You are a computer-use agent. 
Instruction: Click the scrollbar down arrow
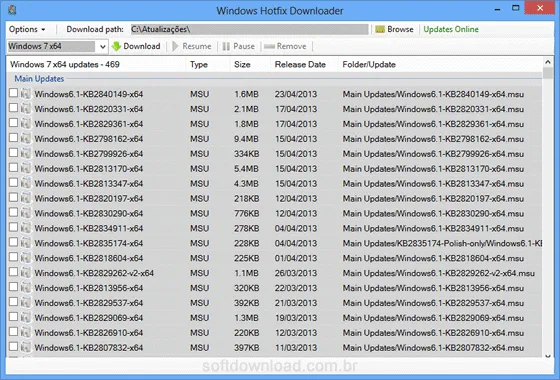coord(548,355)
